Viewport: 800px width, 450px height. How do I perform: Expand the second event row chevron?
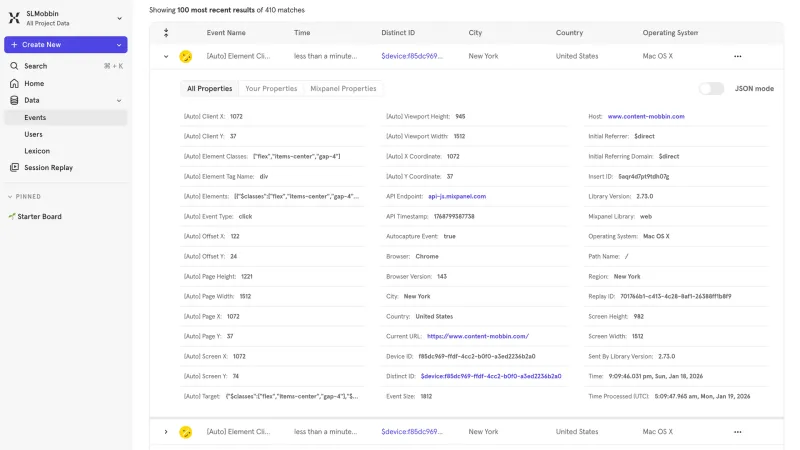(166, 432)
